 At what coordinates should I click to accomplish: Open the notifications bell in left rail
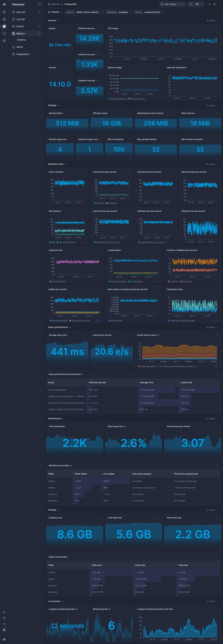click(x=4, y=612)
